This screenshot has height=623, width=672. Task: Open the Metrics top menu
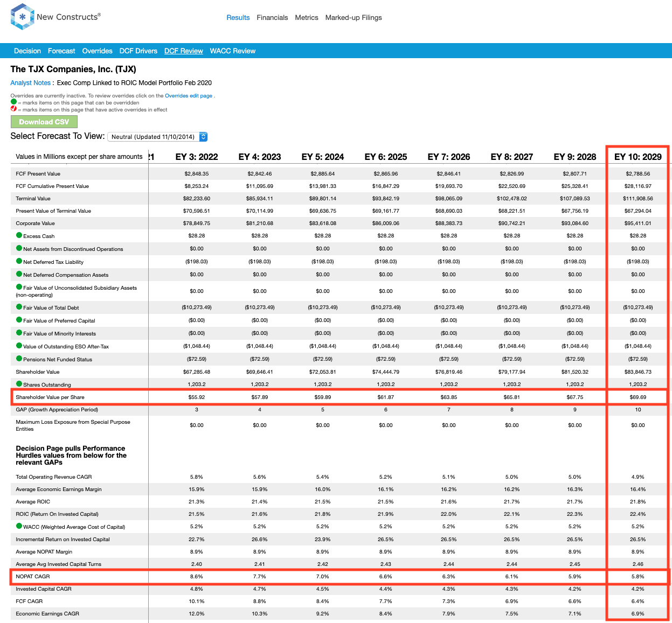(307, 18)
